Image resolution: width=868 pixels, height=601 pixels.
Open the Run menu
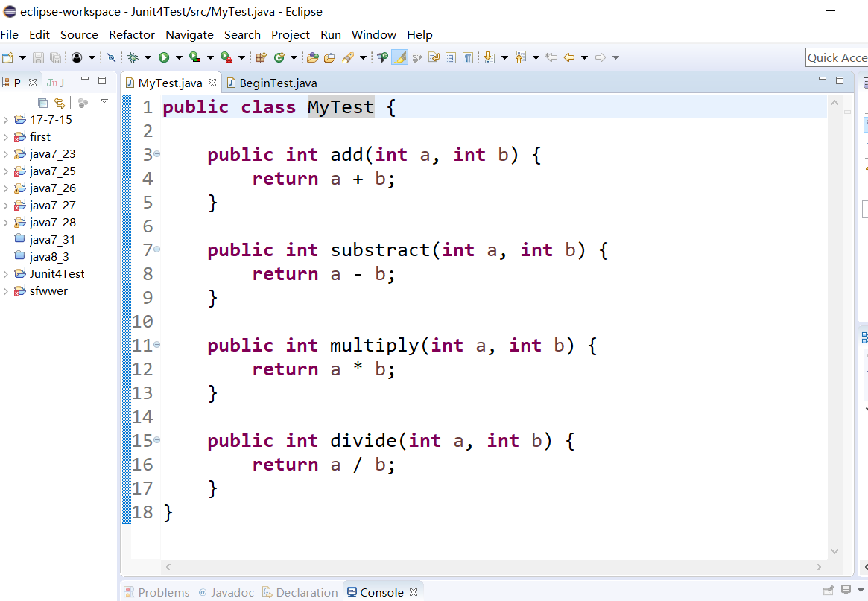click(x=331, y=34)
